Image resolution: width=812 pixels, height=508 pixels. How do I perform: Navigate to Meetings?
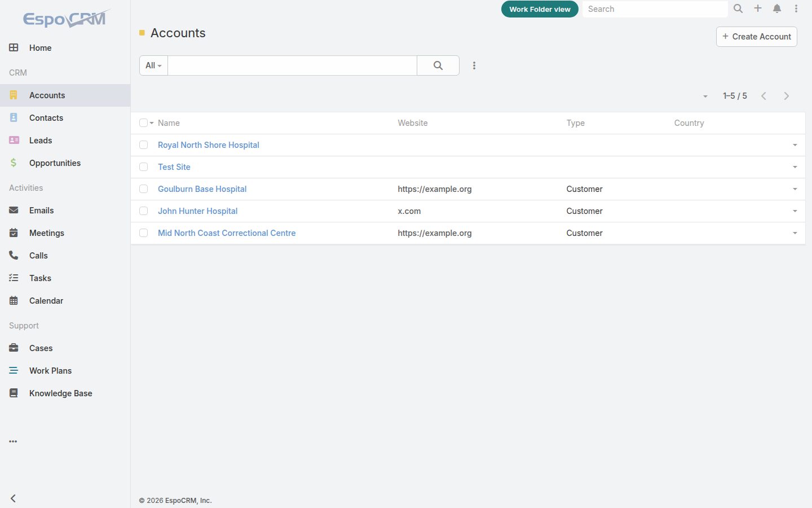tap(65, 233)
